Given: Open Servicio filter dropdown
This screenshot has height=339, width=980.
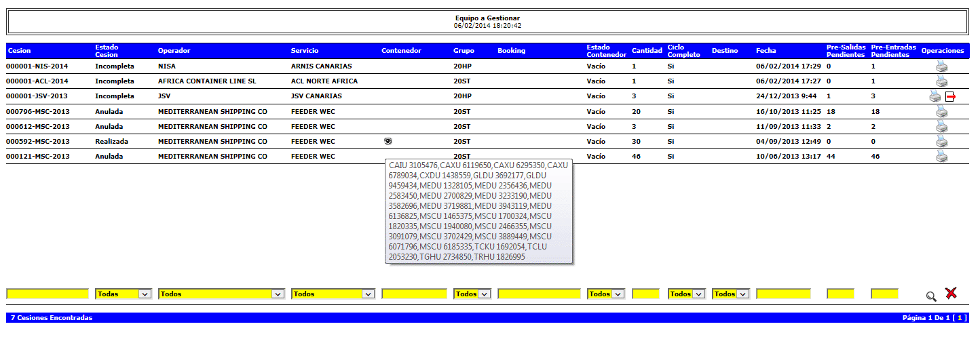Looking at the screenshot, I should point(333,294).
